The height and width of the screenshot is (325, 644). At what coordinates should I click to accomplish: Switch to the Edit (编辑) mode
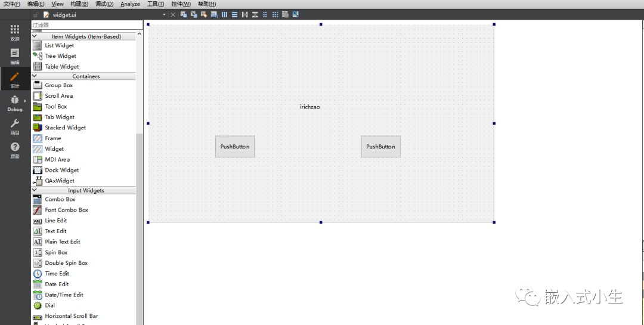pos(15,56)
